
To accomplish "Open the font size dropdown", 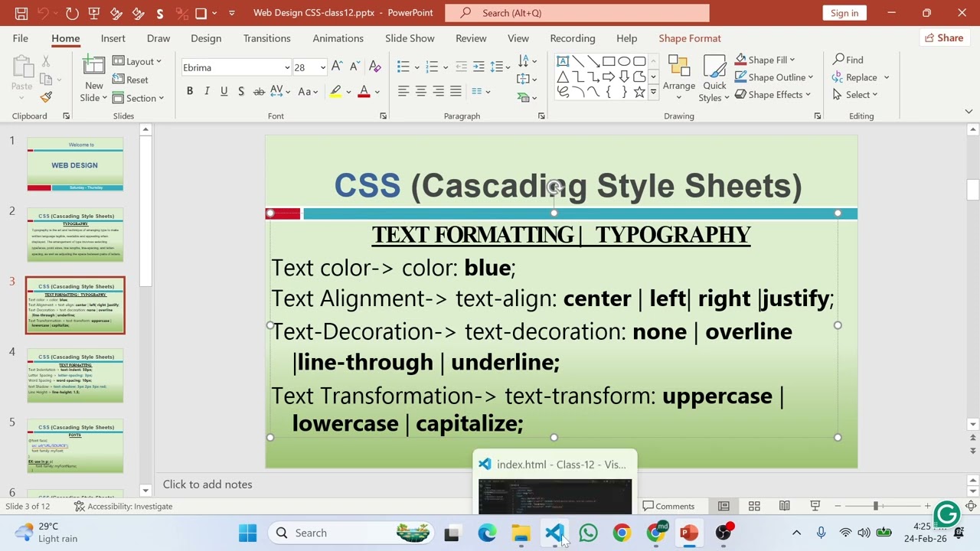I will coord(322,67).
